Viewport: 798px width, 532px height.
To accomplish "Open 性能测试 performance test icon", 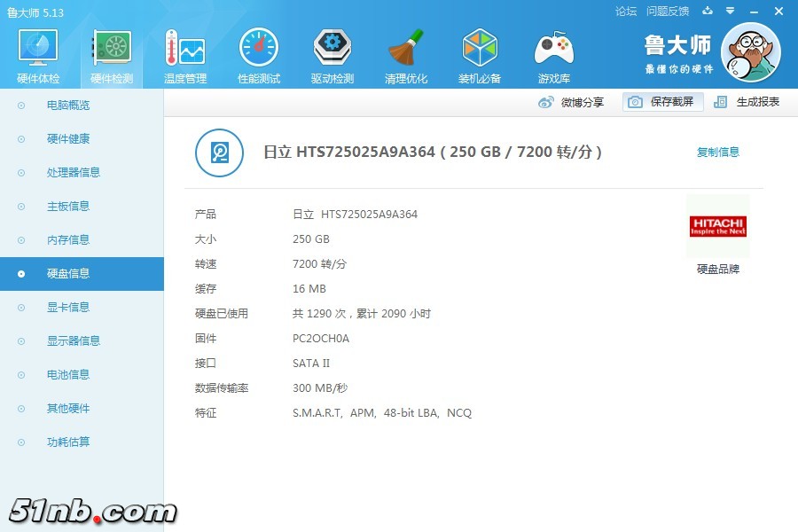I will tap(259, 55).
